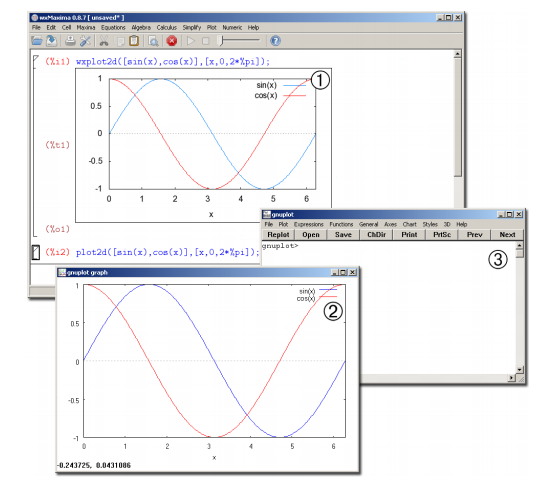Maximize the gnuplot graph window
537x481 pixels.
pos(344,272)
